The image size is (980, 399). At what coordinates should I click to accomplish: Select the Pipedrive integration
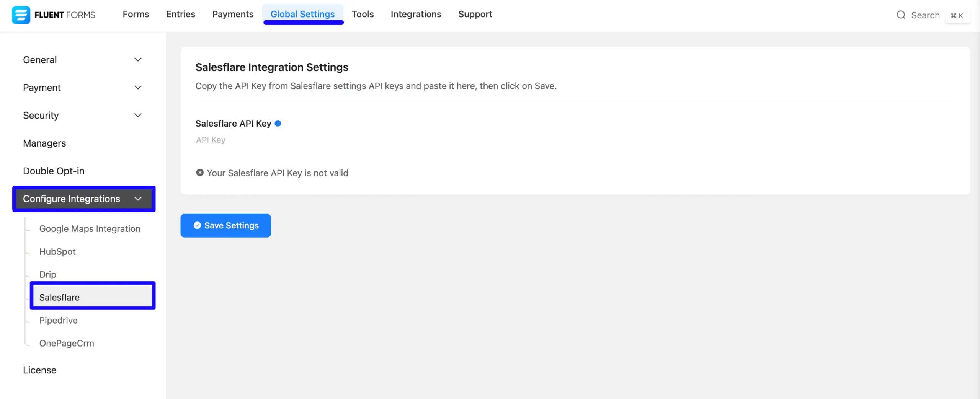pos(58,320)
